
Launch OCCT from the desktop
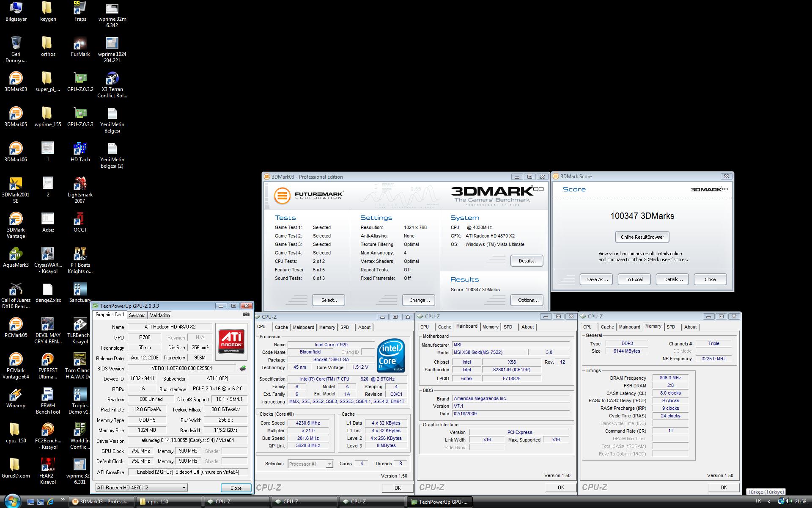[x=80, y=222]
